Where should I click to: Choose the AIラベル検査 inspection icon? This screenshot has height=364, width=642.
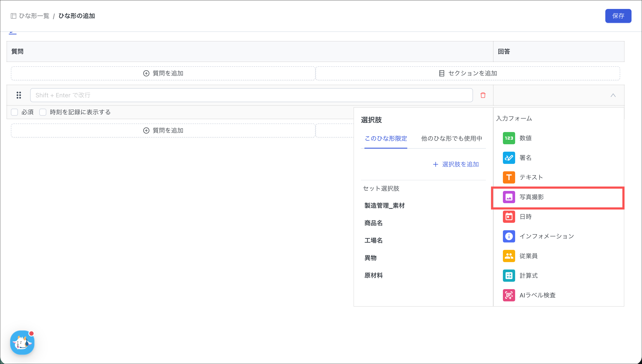coord(509,295)
